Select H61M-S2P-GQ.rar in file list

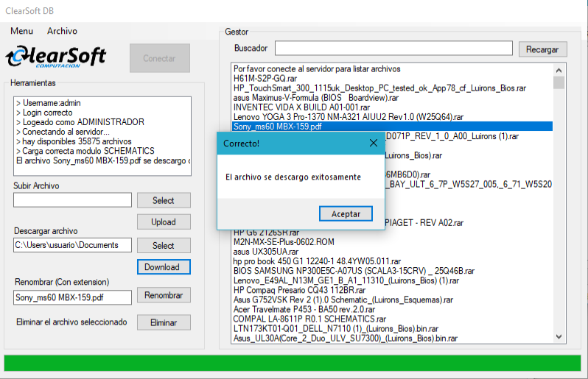[x=265, y=79]
